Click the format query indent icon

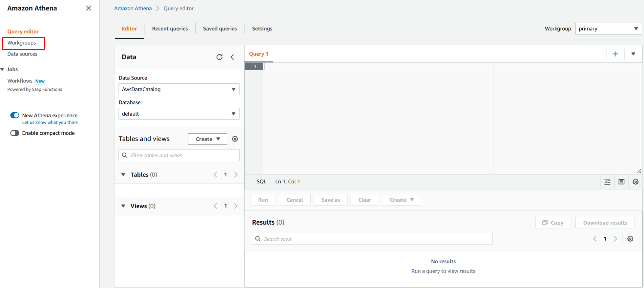pos(608,182)
